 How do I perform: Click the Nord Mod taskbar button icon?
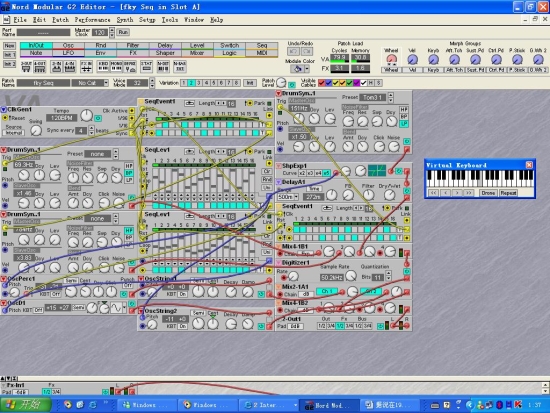click(x=309, y=405)
